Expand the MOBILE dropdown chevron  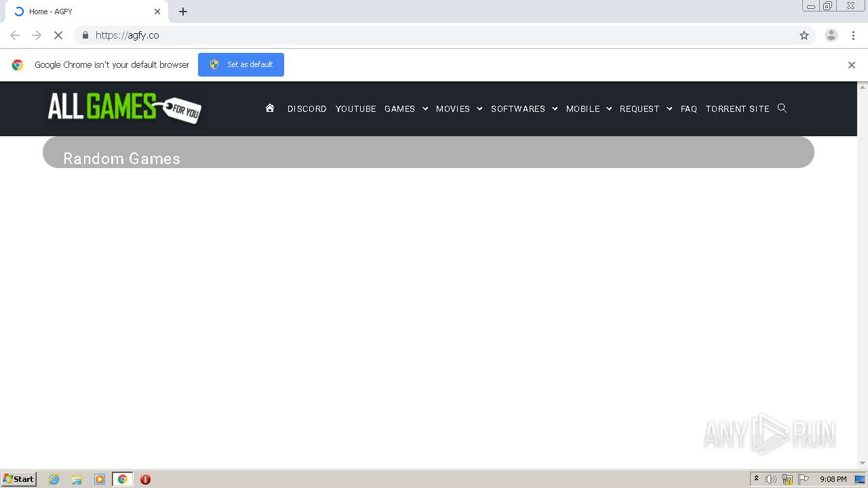pyautogui.click(x=609, y=108)
